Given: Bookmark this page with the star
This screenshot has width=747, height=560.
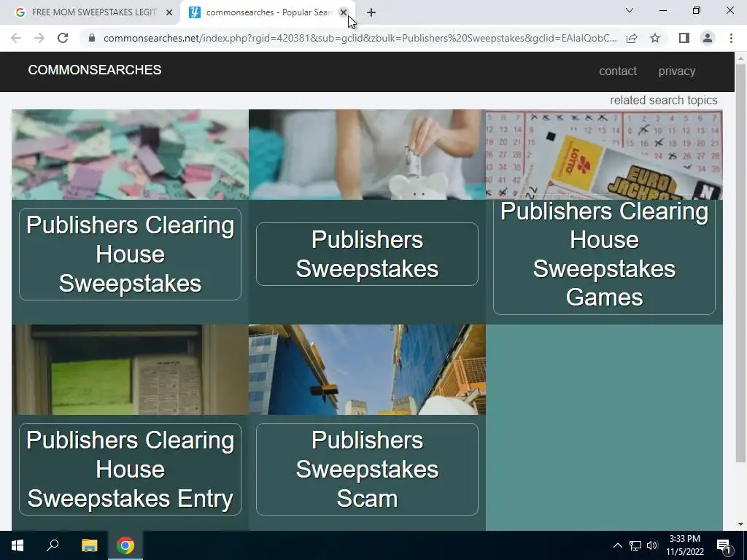Looking at the screenshot, I should [x=655, y=38].
